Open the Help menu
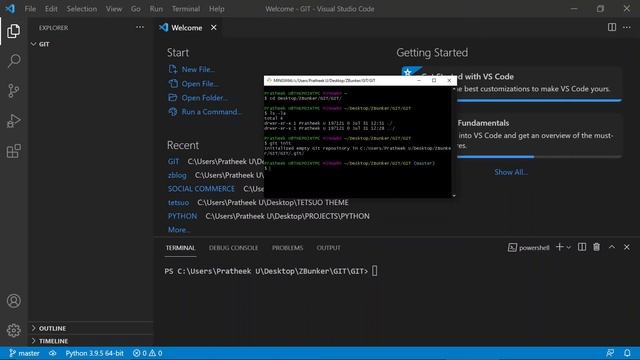The height and width of the screenshot is (360, 640). [217, 9]
